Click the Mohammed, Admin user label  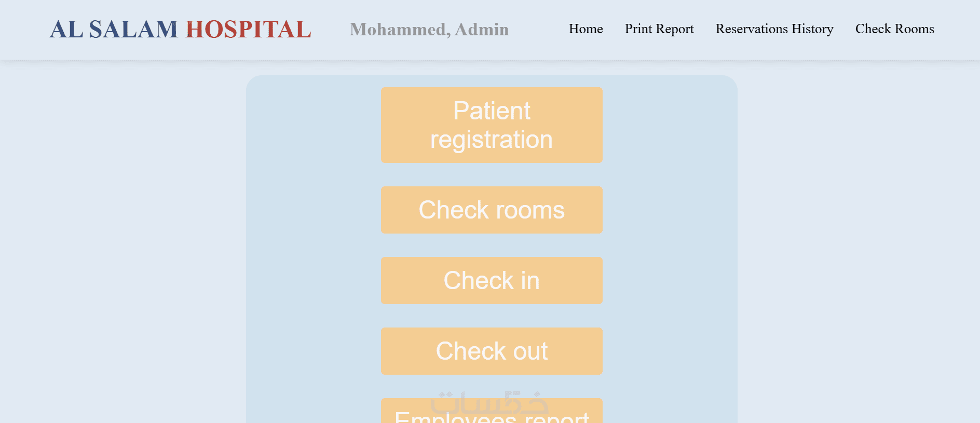[429, 30]
